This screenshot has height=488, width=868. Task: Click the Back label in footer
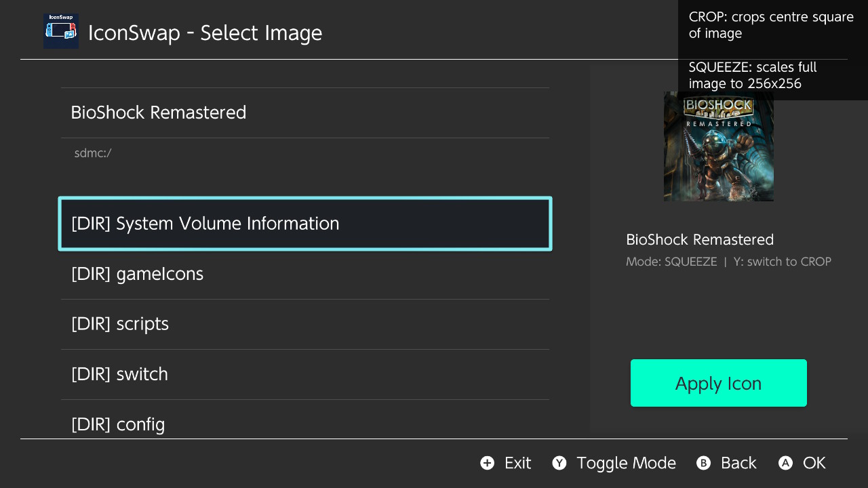[x=738, y=463]
